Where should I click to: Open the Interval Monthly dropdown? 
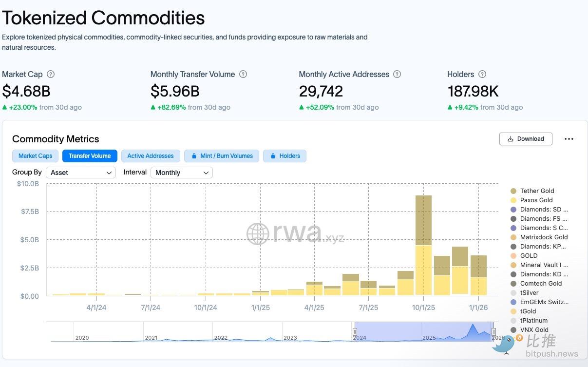pyautogui.click(x=181, y=173)
